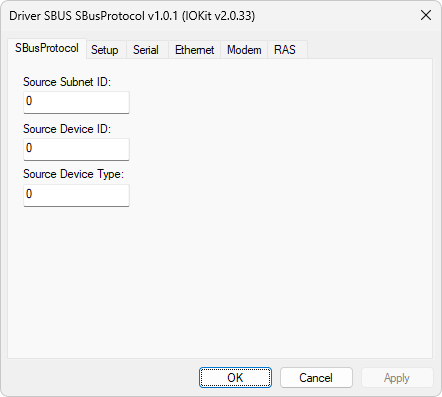This screenshot has height=397, width=442.
Task: Click the value inside Source Device ID box
Action: point(29,148)
